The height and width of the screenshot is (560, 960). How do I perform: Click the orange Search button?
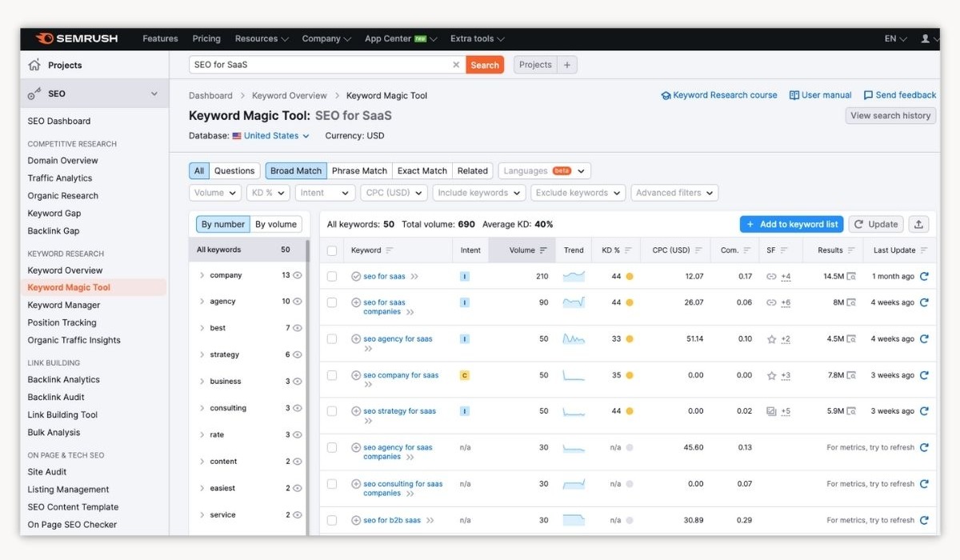[x=485, y=65]
